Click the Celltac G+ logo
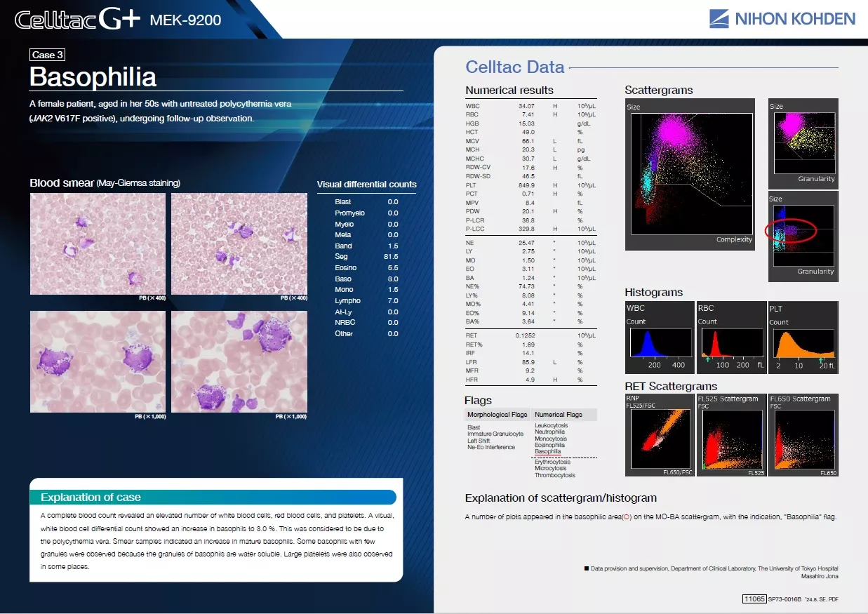This screenshot has width=868, height=614. click(77, 20)
